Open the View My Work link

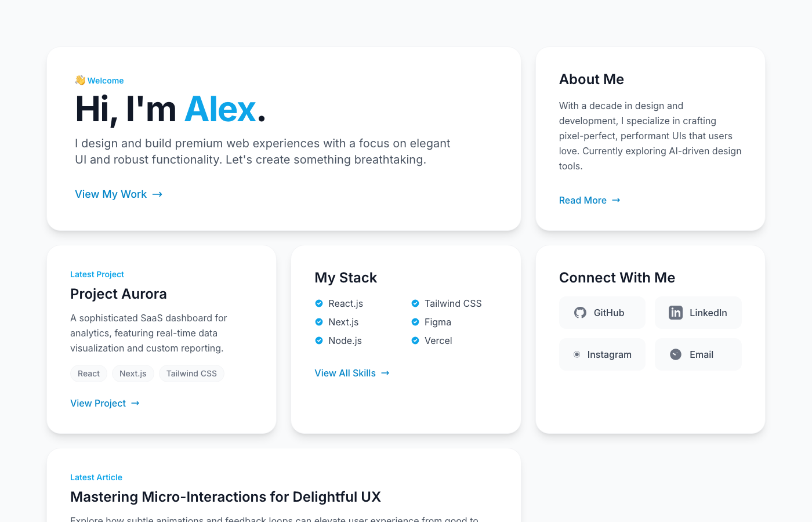(111, 194)
